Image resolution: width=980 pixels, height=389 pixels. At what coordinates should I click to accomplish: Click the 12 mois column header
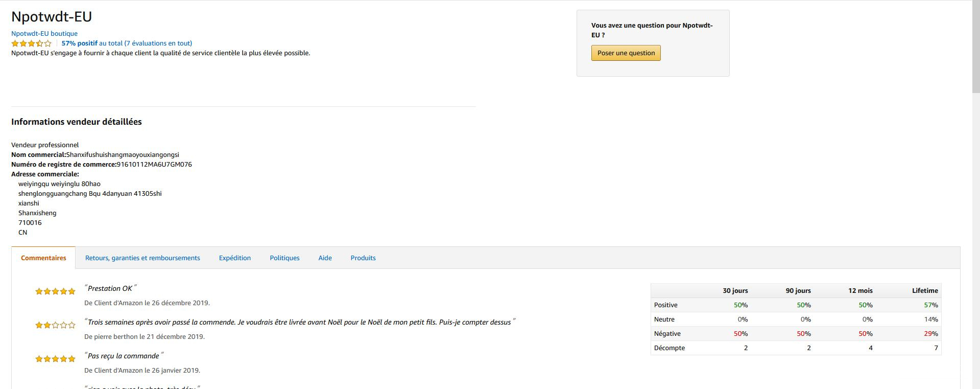tap(860, 291)
